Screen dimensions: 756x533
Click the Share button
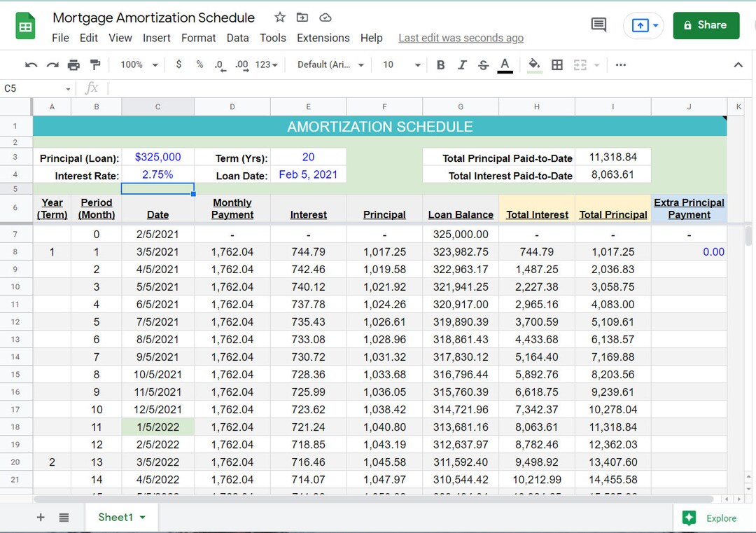(x=706, y=25)
